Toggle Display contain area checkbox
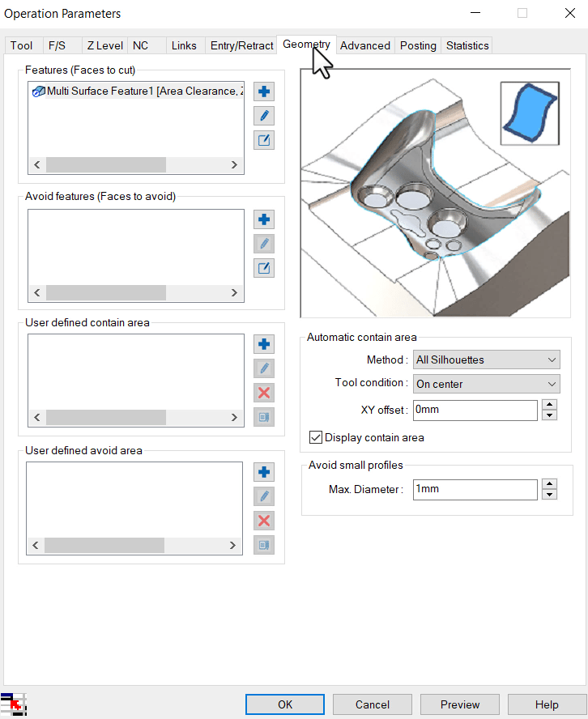This screenshot has height=719, width=588. coord(316,437)
